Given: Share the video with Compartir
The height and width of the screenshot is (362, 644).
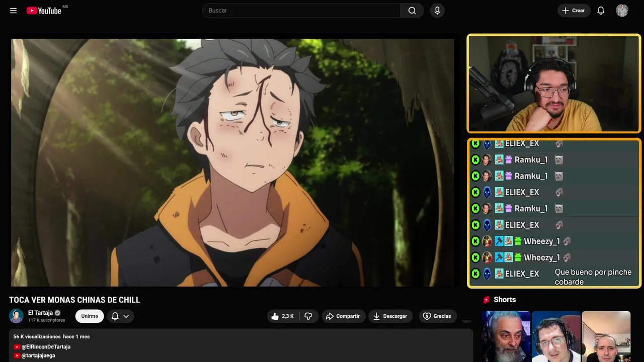Looking at the screenshot, I should 343,316.
